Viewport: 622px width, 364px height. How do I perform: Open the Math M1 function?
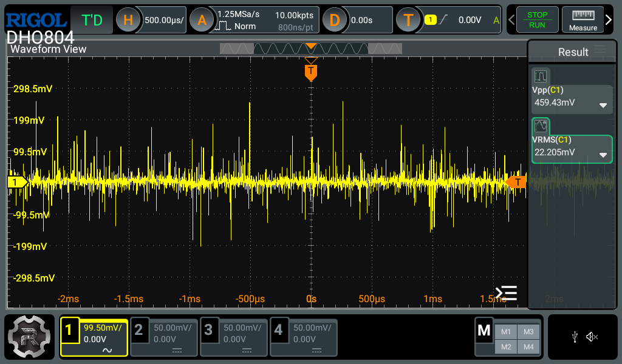pyautogui.click(x=506, y=331)
